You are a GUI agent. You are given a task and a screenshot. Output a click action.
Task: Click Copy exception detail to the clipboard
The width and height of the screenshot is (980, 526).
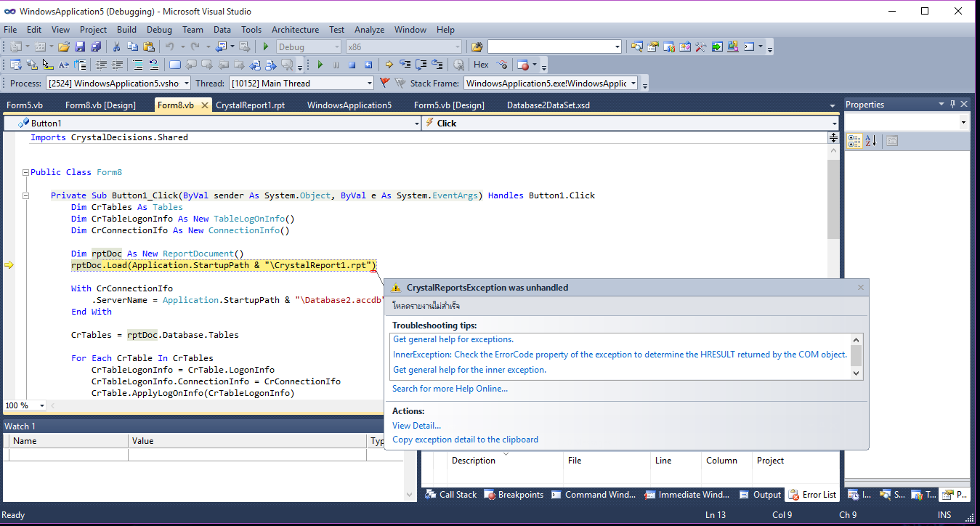[465, 440]
